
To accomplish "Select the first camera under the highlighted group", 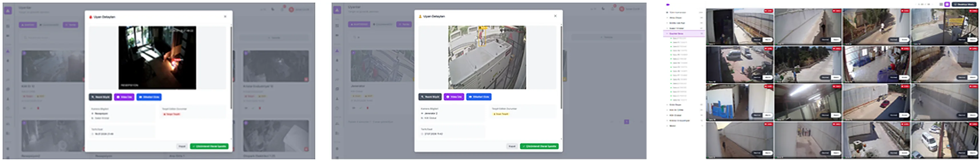I will [679, 39].
